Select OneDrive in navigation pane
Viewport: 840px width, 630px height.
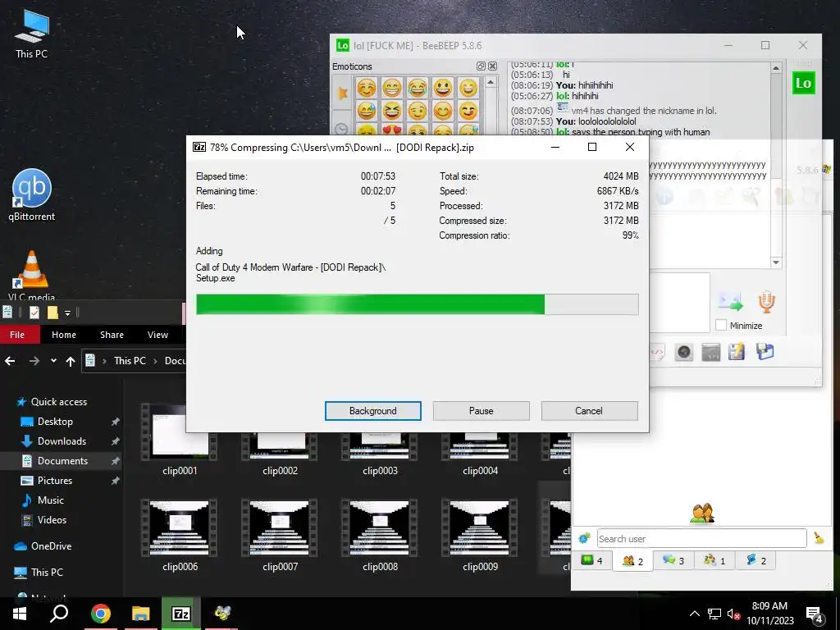[50, 546]
